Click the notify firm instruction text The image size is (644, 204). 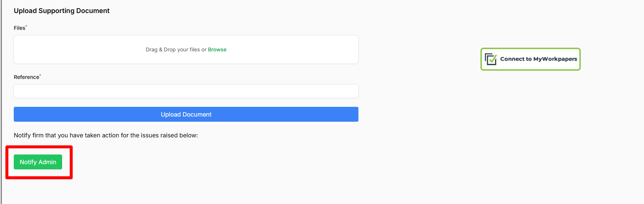click(106, 135)
